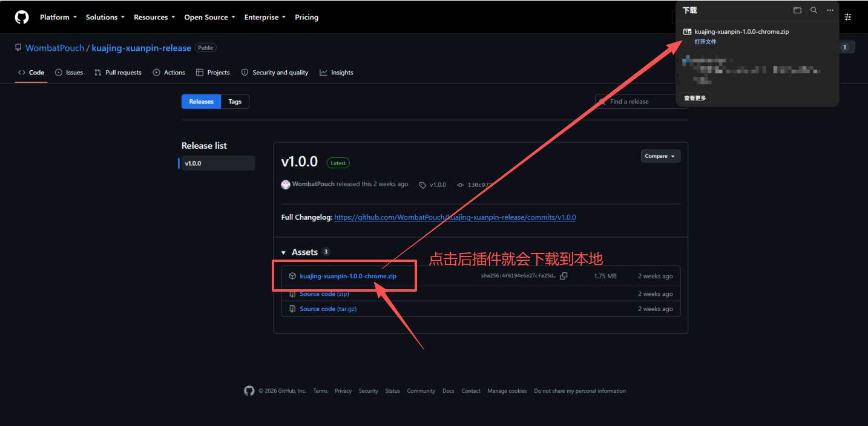Viewport: 868px width, 426px height.
Task: Copy sha256 checksum with copy icon
Action: [x=564, y=276]
